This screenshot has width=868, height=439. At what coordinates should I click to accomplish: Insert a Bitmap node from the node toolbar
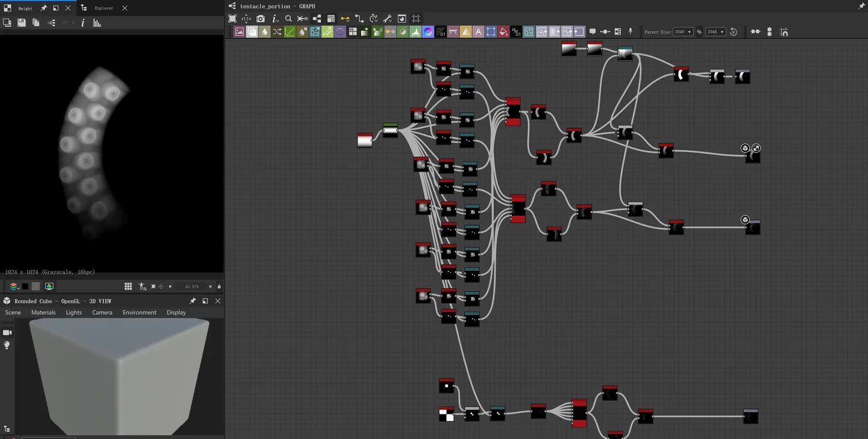(239, 32)
